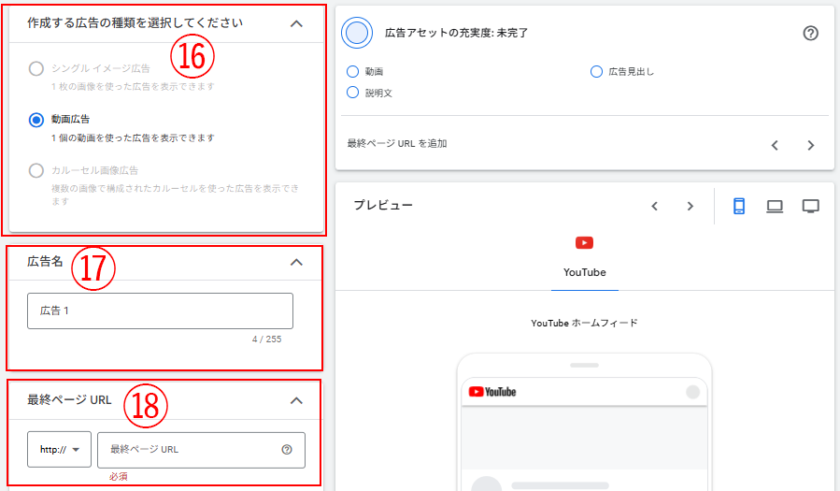This screenshot has width=840, height=491.
Task: Select シングル イメージ広告 radio option
Action: (x=37, y=69)
